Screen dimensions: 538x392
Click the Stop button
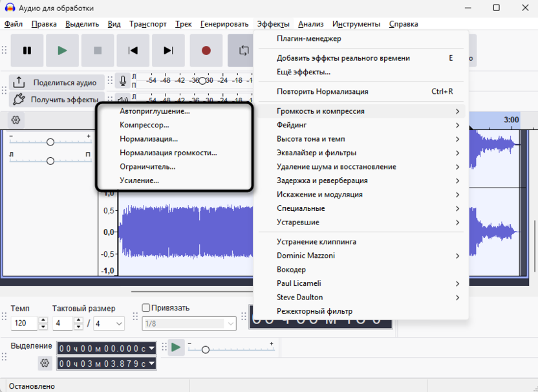[98, 50]
